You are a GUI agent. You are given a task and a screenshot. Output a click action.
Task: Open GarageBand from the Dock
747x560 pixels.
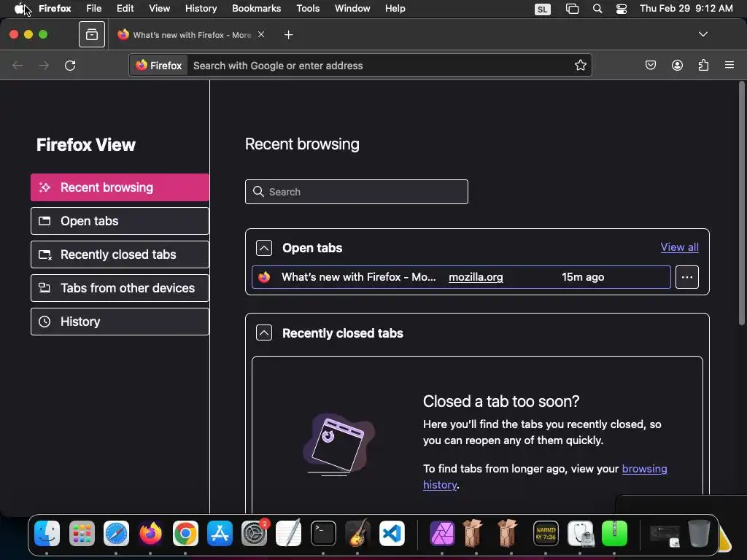pos(357,533)
